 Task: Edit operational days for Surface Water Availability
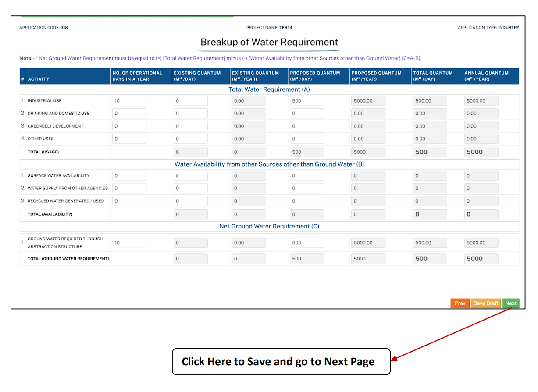click(129, 175)
